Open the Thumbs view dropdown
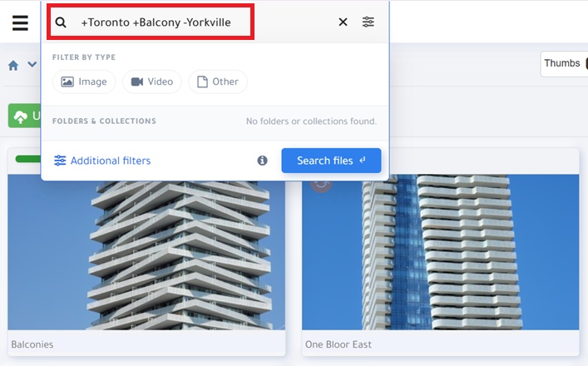This screenshot has height=366, width=588. pyautogui.click(x=564, y=64)
